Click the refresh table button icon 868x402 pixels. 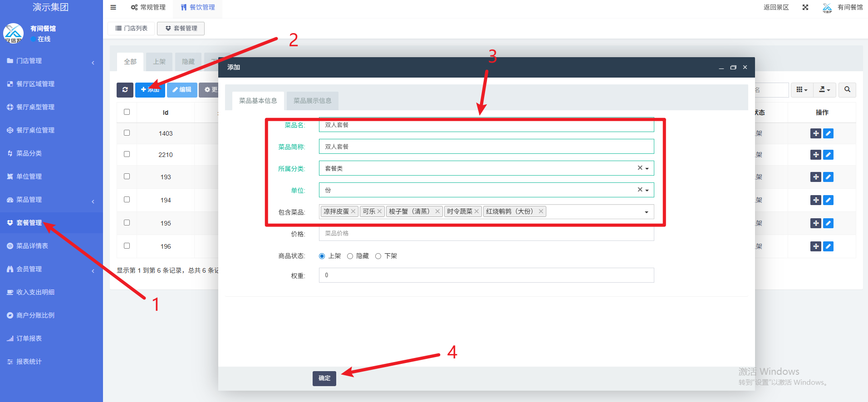[x=125, y=90]
